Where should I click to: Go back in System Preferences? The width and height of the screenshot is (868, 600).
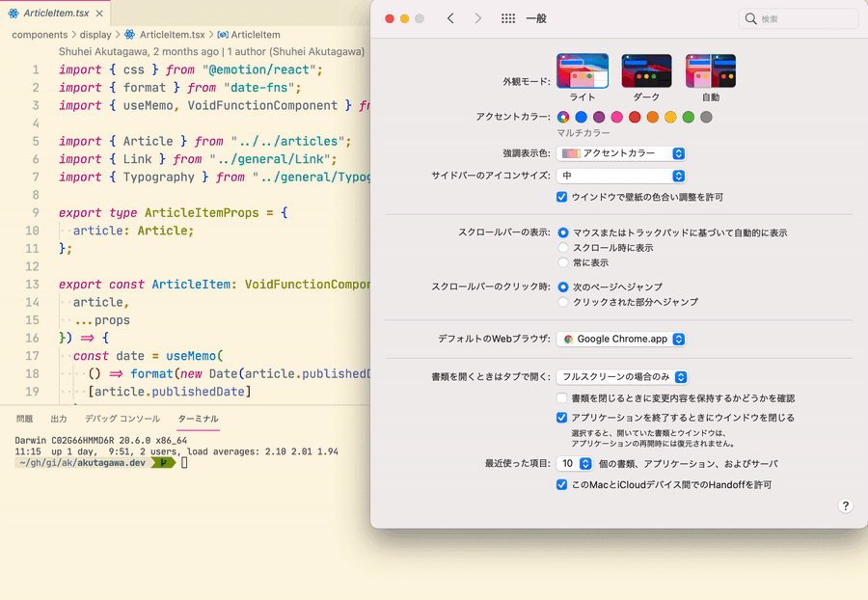[450, 18]
